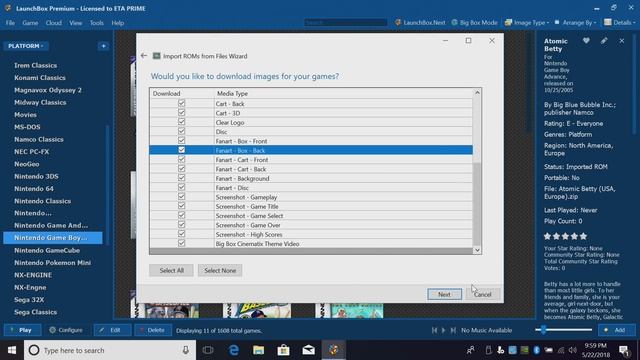Click the favorite heart icon for Atomic Betty
The image size is (640, 360).
click(586, 41)
